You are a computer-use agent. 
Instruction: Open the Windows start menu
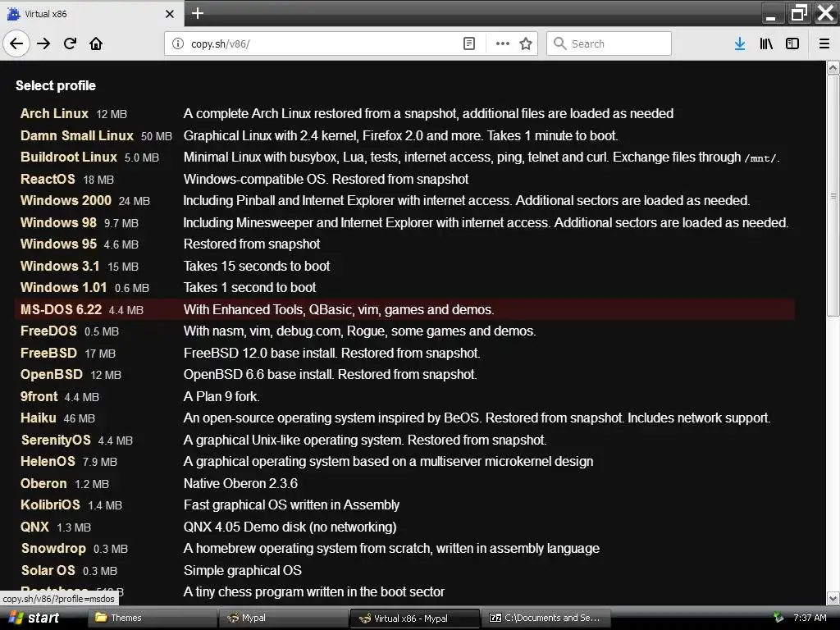point(32,618)
